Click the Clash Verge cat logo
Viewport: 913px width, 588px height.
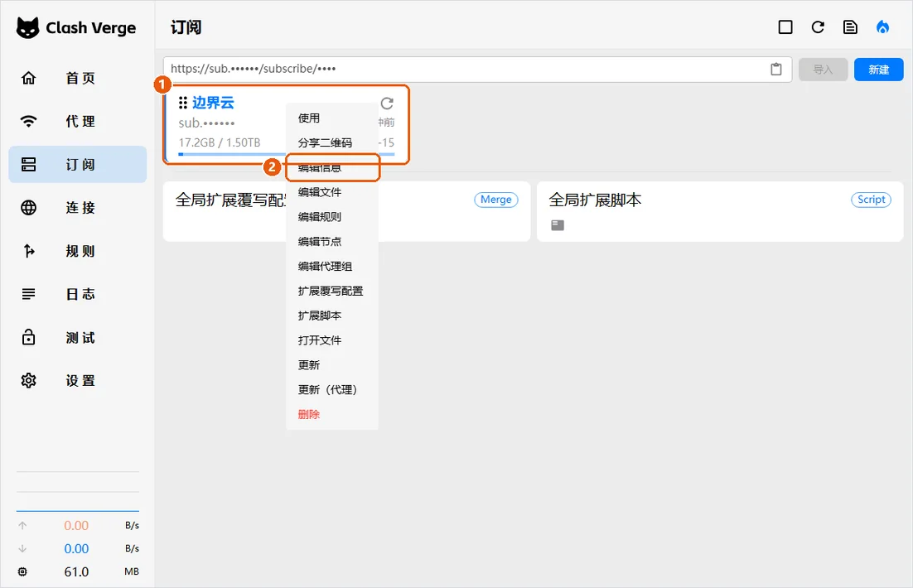pos(27,27)
